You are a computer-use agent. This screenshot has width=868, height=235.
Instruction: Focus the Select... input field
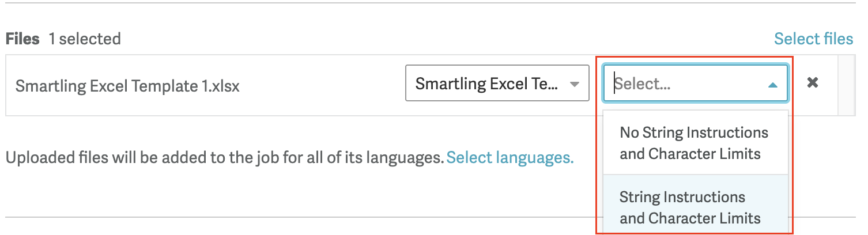tap(686, 84)
